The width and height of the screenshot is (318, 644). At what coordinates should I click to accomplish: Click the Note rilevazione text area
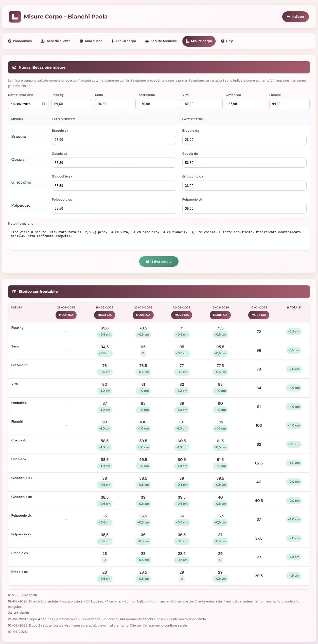(x=159, y=239)
